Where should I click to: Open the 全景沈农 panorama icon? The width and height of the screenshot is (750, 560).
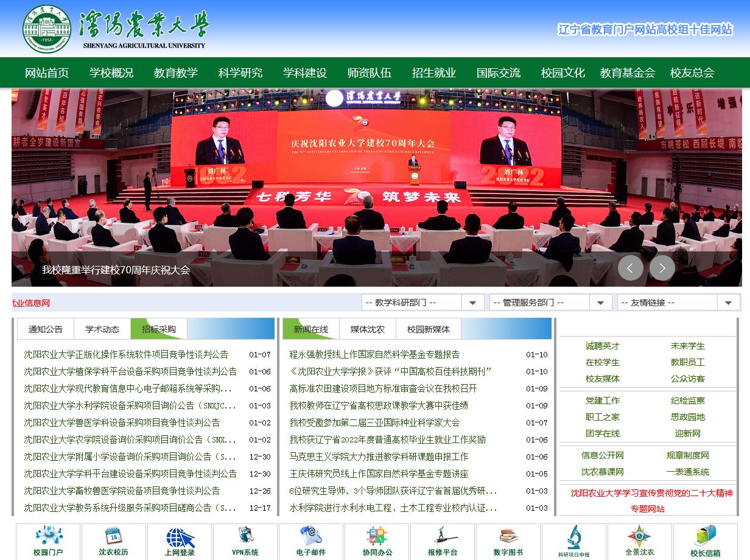pyautogui.click(x=640, y=541)
